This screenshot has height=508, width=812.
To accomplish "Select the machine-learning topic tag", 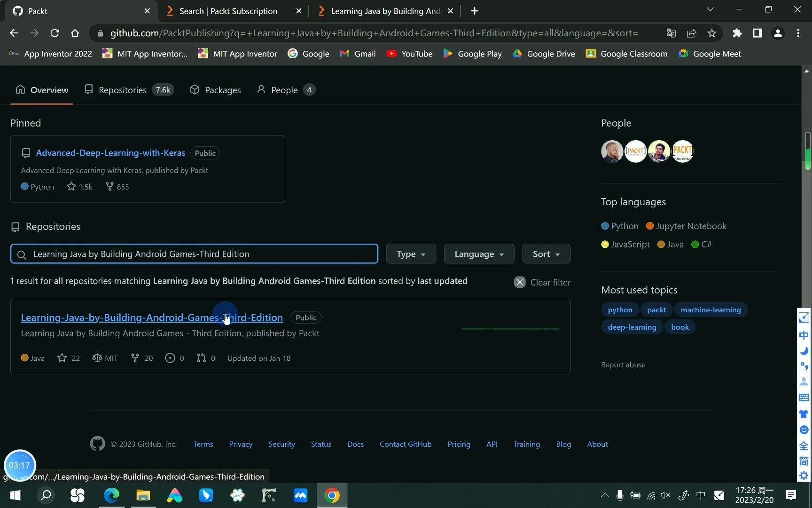I will coord(710,310).
